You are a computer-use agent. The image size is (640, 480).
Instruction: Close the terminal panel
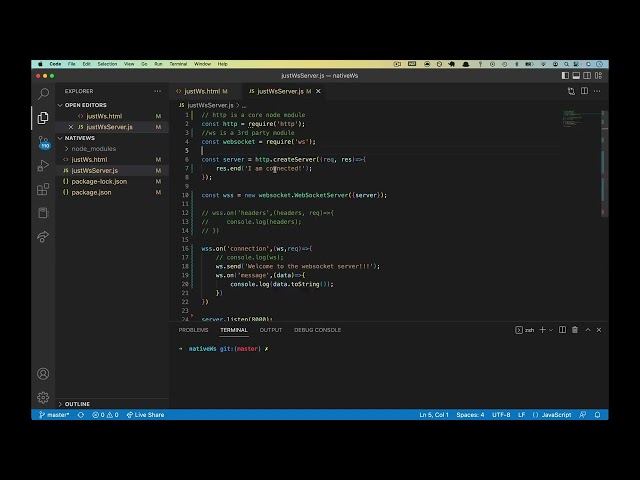pyautogui.click(x=599, y=330)
